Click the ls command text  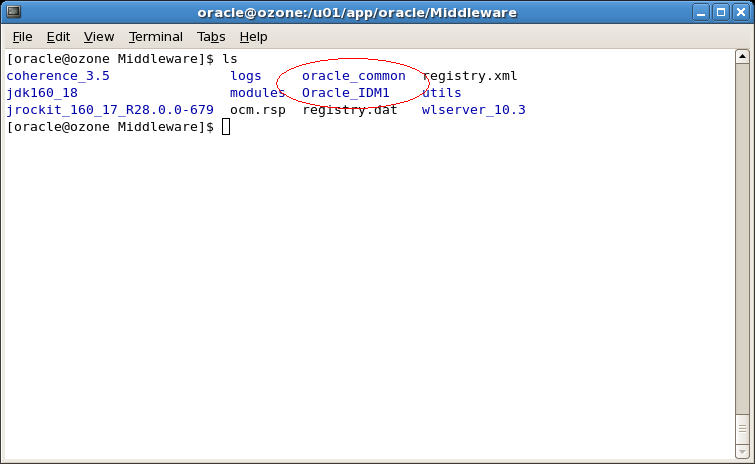tap(230, 59)
